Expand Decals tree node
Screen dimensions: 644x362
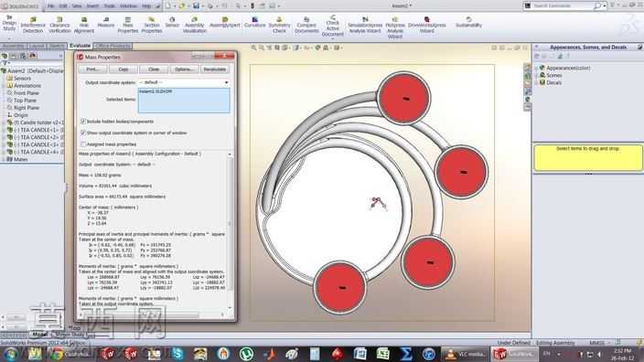point(536,83)
